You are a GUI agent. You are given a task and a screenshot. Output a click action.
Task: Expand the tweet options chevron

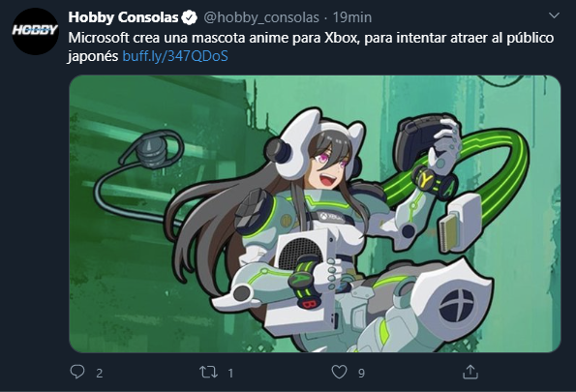[x=554, y=15]
